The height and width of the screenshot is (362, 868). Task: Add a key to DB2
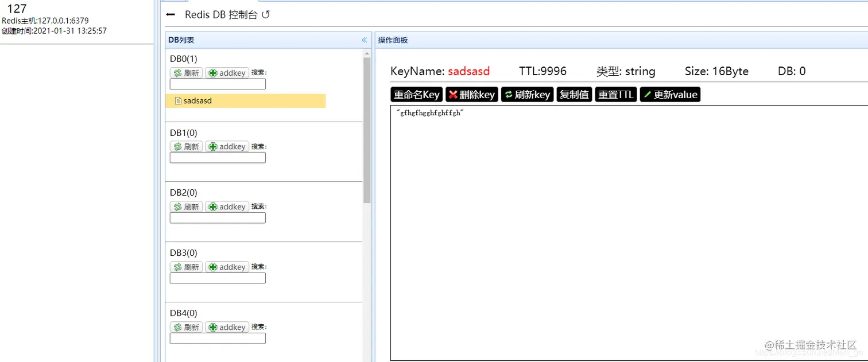pos(227,207)
